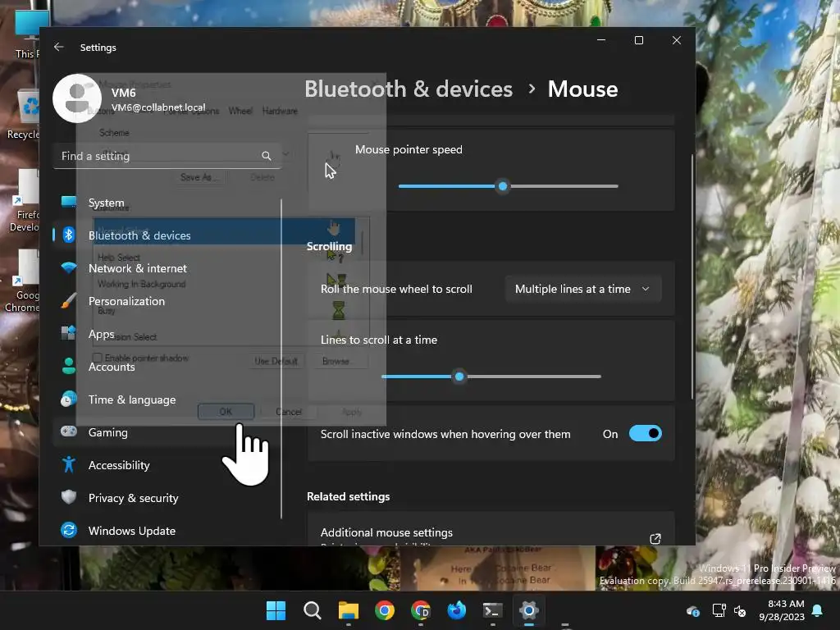Click the Chrome taskbar icon with the D badge
The height and width of the screenshot is (630, 840).
coord(421,610)
